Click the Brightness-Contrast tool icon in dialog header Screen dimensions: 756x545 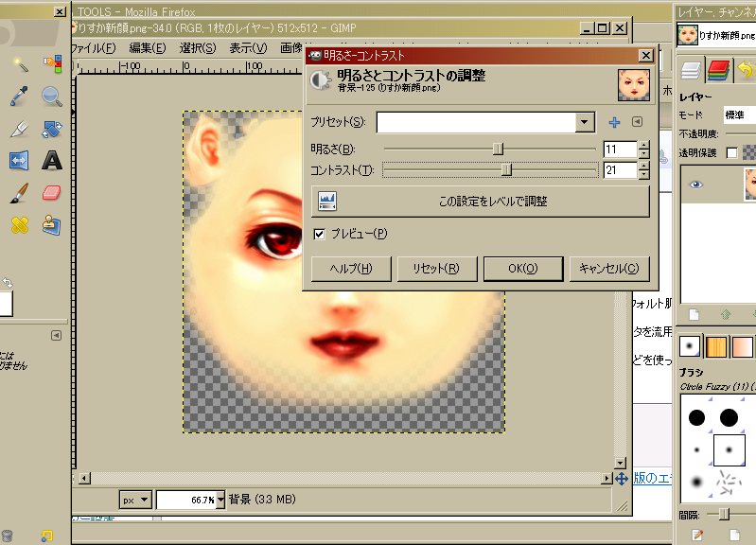click(321, 80)
